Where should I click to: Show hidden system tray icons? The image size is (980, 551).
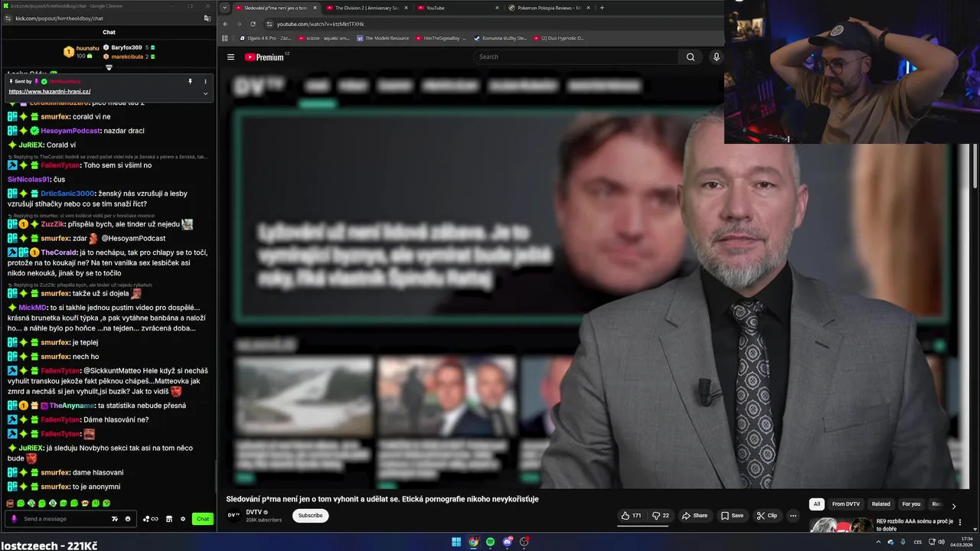878,542
